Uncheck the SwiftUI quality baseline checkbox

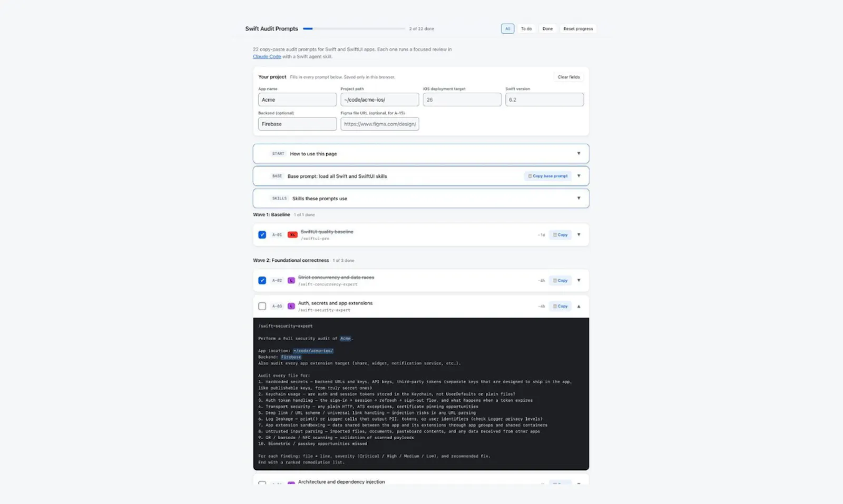262,235
